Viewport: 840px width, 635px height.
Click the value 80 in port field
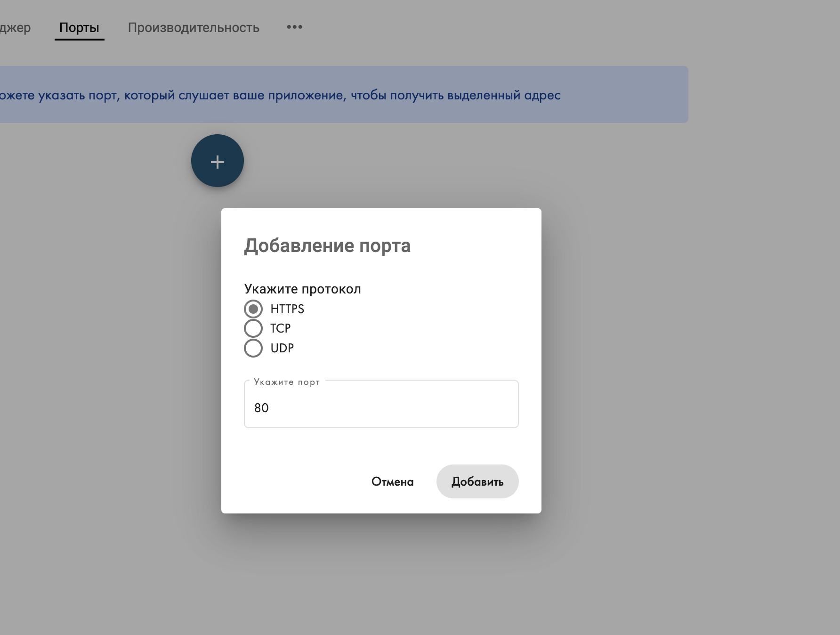click(x=261, y=408)
